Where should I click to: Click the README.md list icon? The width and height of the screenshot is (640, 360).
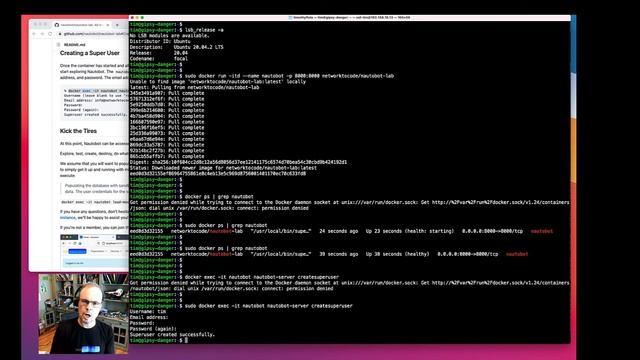pyautogui.click(x=59, y=44)
